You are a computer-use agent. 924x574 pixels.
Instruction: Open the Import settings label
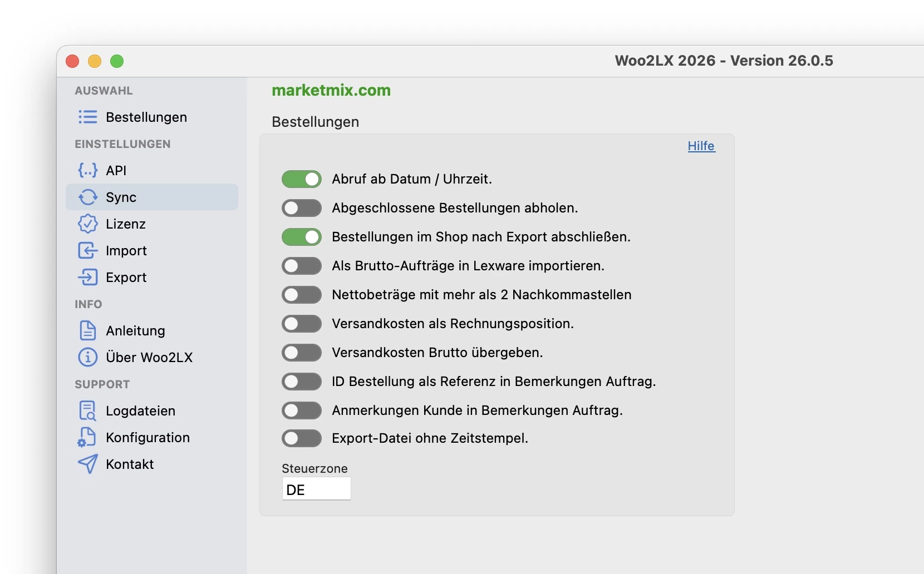tap(126, 251)
